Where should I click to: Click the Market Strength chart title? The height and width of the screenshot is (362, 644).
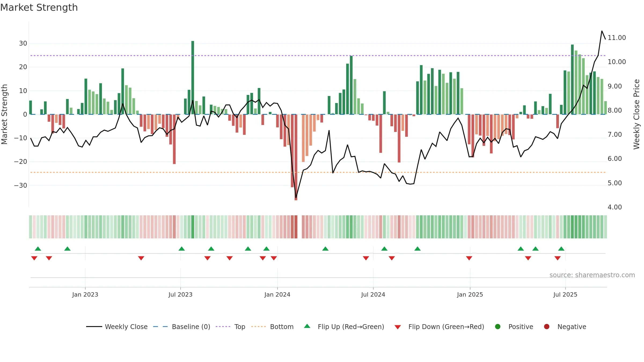39,8
